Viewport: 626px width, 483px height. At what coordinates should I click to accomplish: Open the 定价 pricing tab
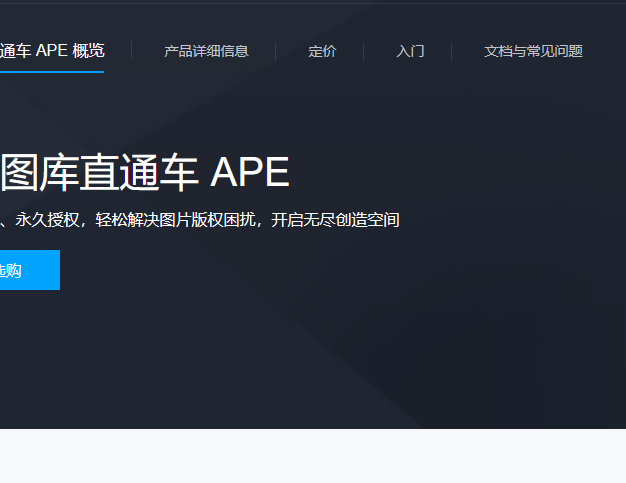coord(322,51)
